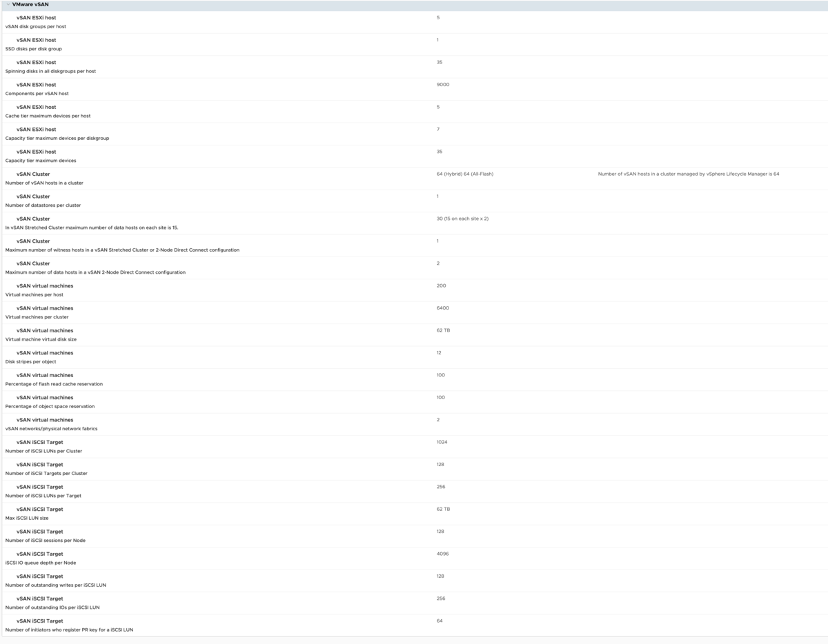Click the 4096 IO queue depth value
This screenshot has width=828, height=644.
[x=442, y=554]
